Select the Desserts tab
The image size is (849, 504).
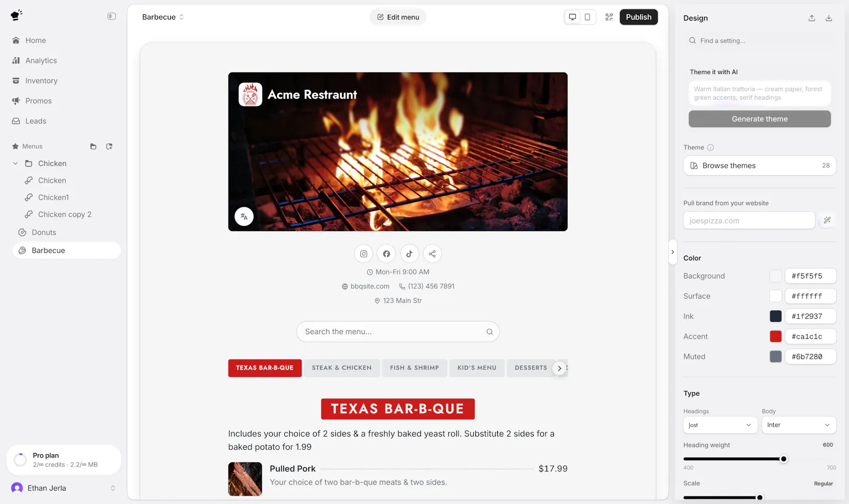[x=531, y=368]
